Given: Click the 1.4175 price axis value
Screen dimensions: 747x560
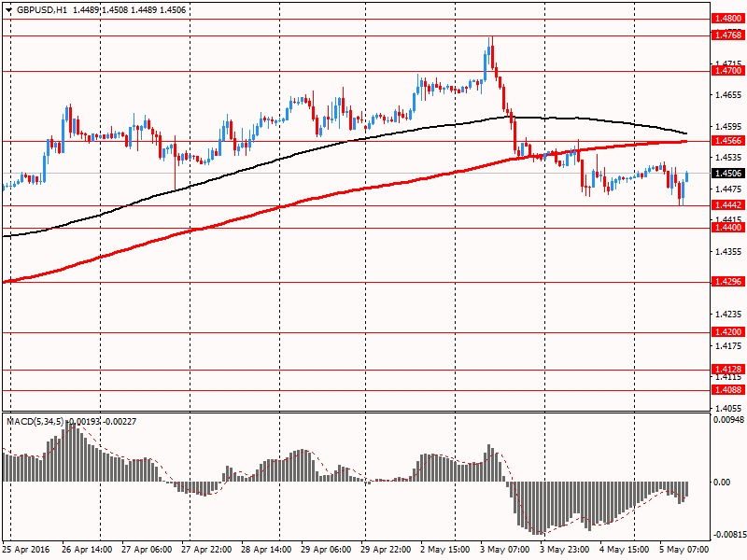Looking at the screenshot, I should click(729, 345).
